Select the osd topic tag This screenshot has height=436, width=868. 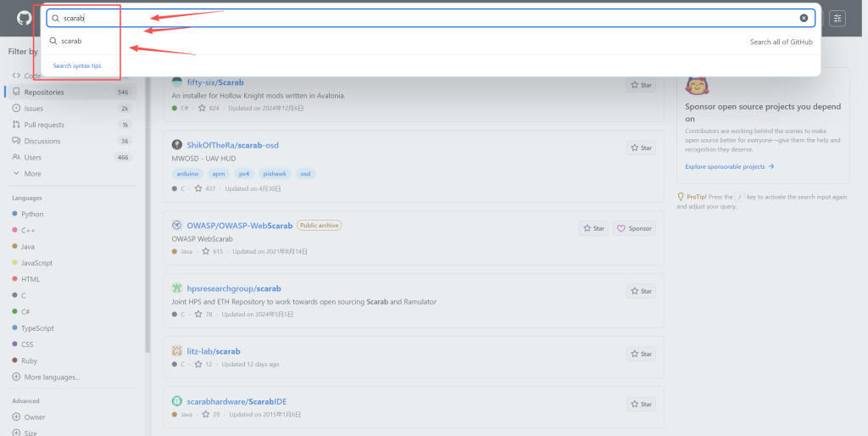click(x=305, y=174)
